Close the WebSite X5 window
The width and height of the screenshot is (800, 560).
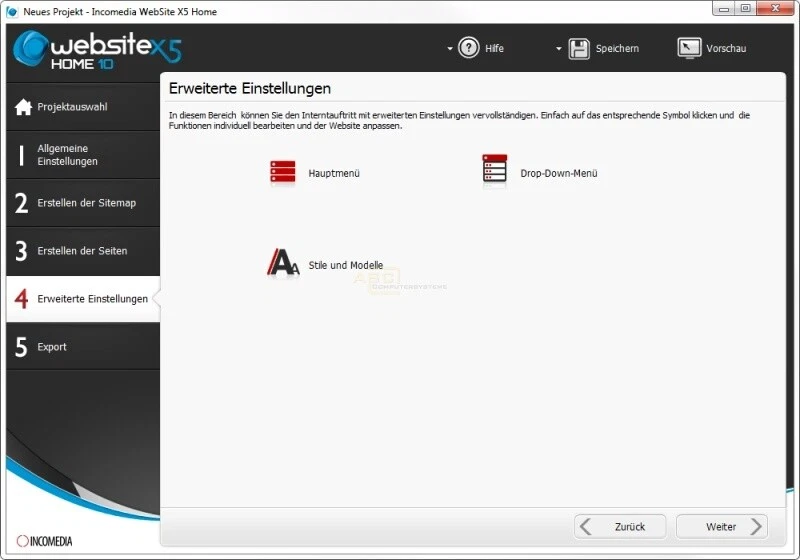[776, 8]
